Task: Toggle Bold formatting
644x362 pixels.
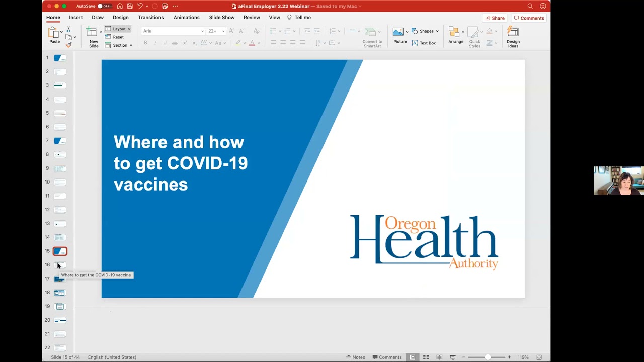Action: 145,43
